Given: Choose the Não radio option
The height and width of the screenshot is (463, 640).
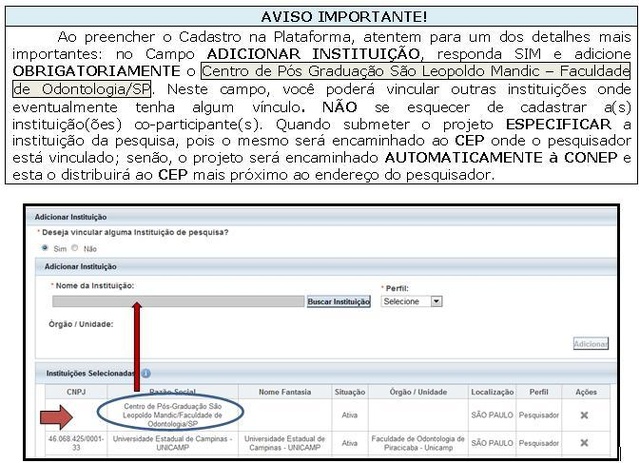Looking at the screenshot, I should [74, 247].
